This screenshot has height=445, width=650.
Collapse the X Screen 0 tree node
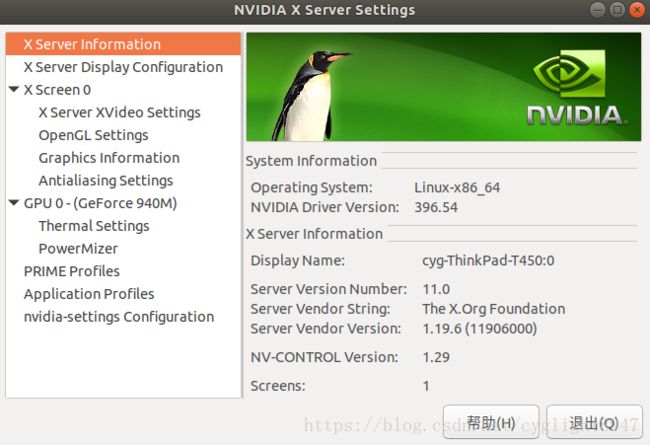point(14,89)
